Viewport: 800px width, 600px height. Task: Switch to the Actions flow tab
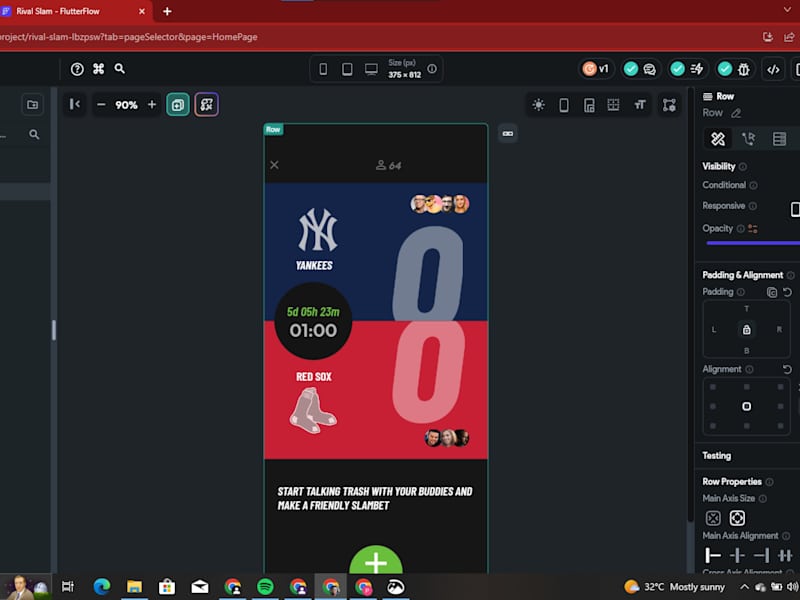(x=748, y=139)
